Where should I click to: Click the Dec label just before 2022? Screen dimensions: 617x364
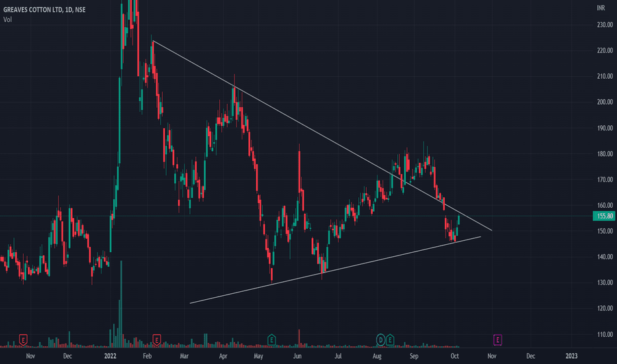pyautogui.click(x=68, y=356)
